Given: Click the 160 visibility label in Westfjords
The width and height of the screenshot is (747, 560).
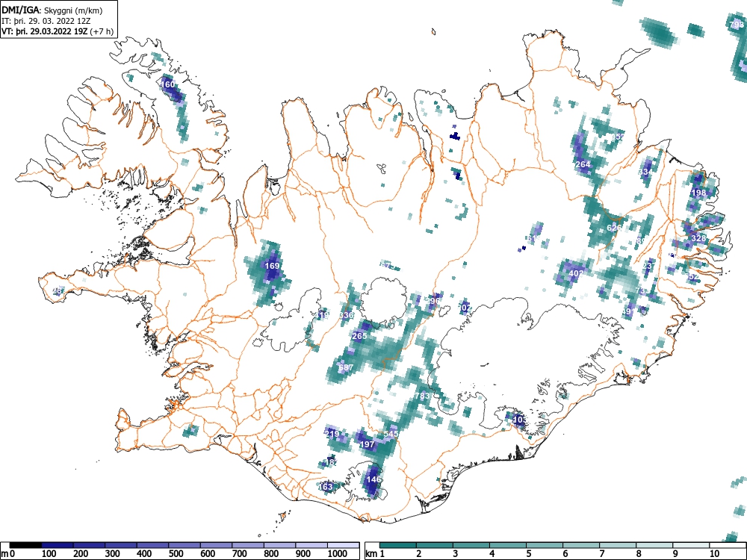Looking at the screenshot, I should click(167, 84).
